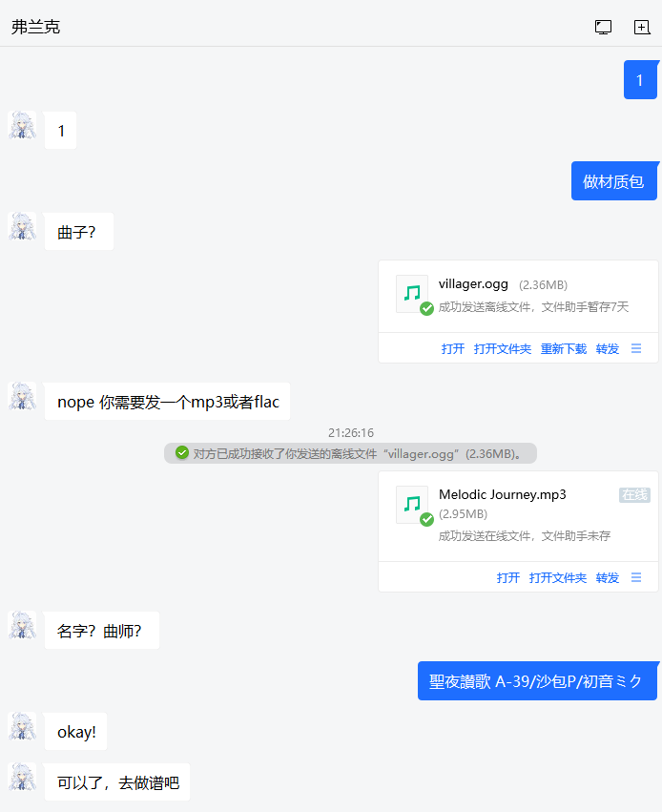Click 重新下载 for villager.ogg
Image resolution: width=662 pixels, height=812 pixels.
click(564, 348)
